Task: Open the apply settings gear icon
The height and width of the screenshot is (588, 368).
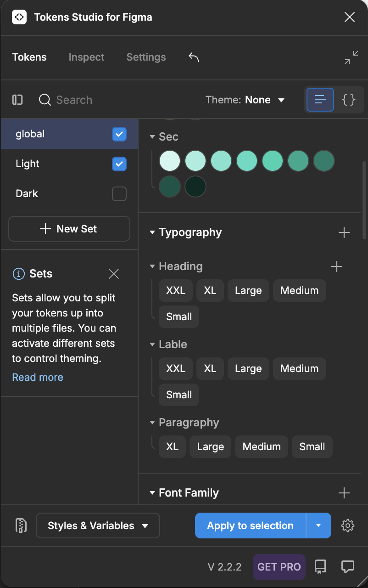Action: point(348,526)
